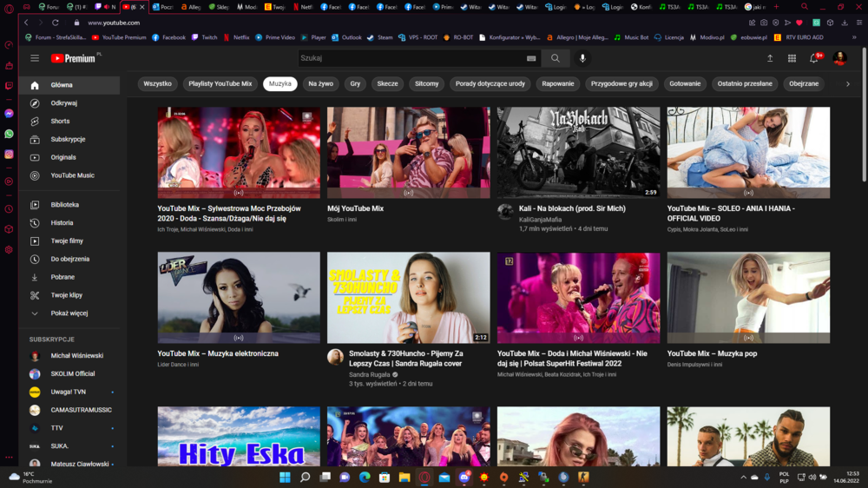Open Shorts in sidebar

point(69,122)
